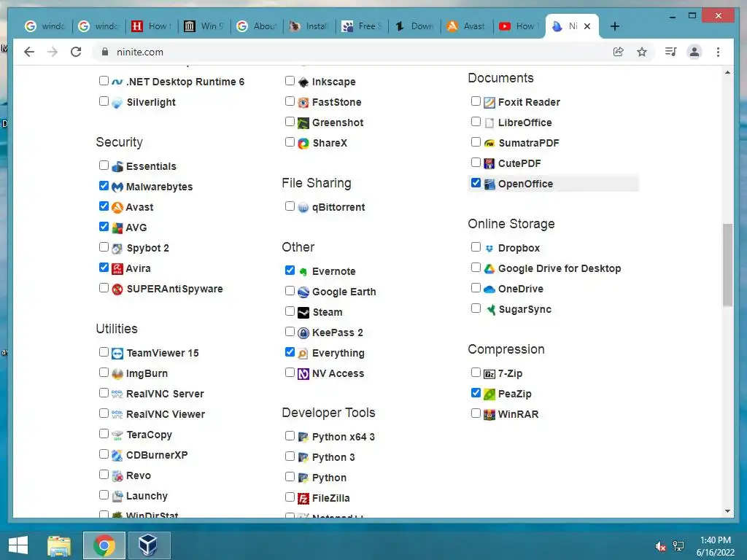Image resolution: width=747 pixels, height=560 pixels.
Task: Uncheck the Avast checkbox
Action: pyautogui.click(x=104, y=206)
